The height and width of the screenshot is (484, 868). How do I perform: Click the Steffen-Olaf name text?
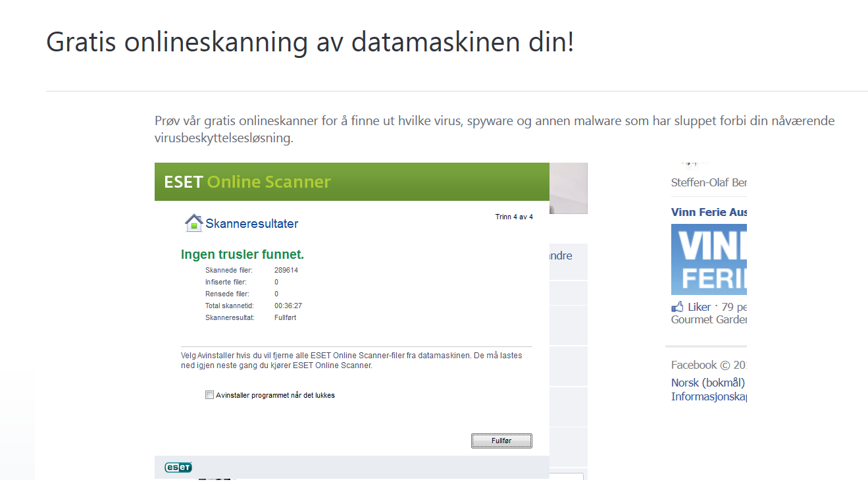pyautogui.click(x=709, y=182)
